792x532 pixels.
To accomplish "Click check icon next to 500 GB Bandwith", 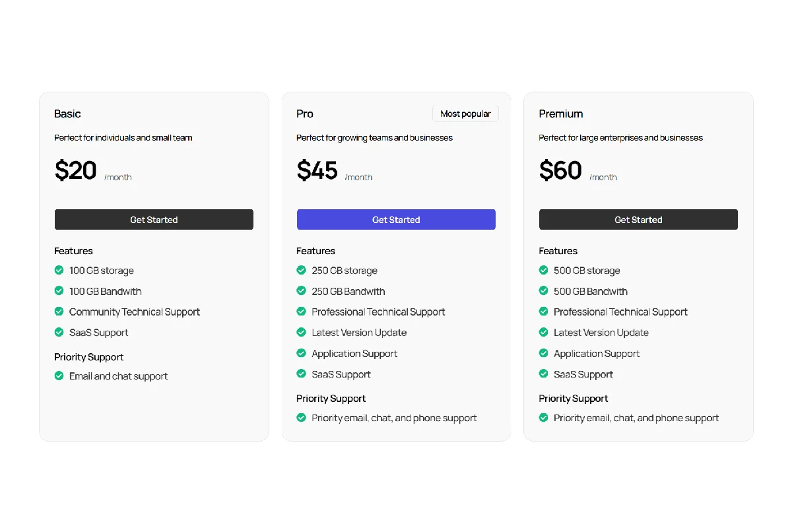I will (x=543, y=290).
